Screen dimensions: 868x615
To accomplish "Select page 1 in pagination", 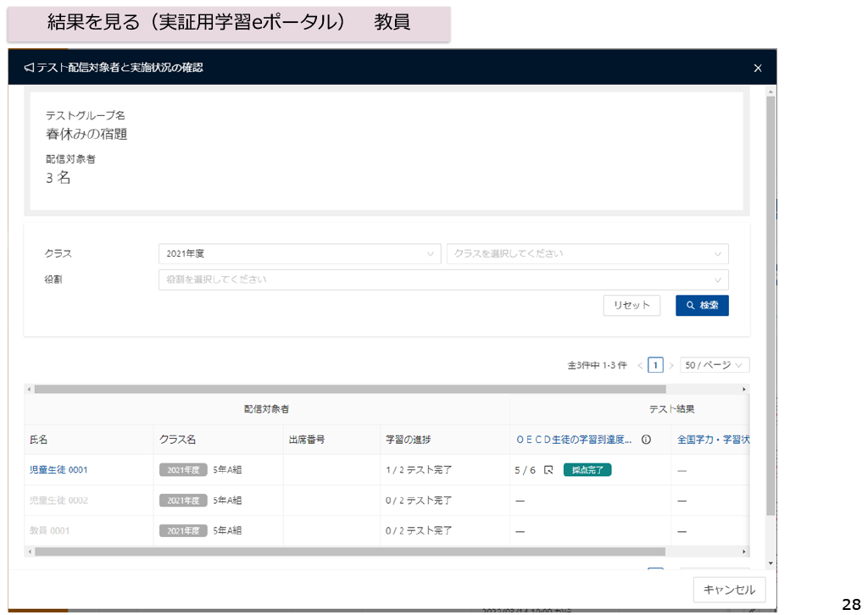I will [655, 366].
